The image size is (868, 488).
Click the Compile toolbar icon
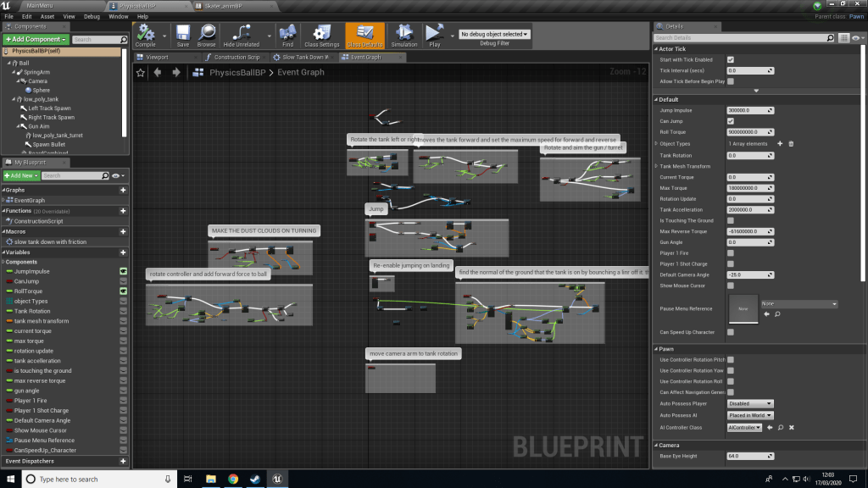click(145, 34)
